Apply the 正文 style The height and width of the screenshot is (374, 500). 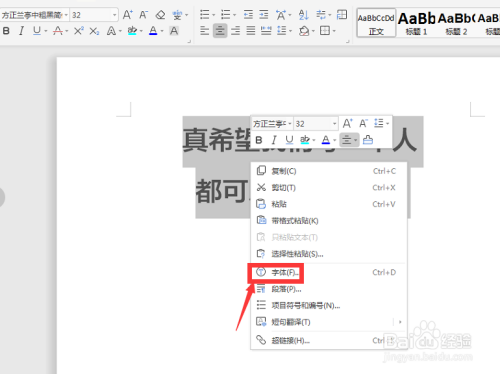click(x=376, y=23)
